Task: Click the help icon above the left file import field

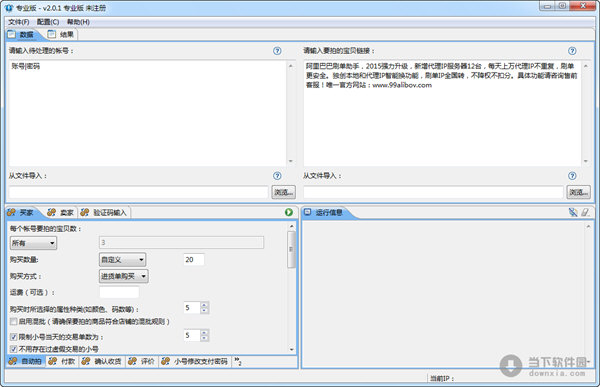Action: (277, 176)
